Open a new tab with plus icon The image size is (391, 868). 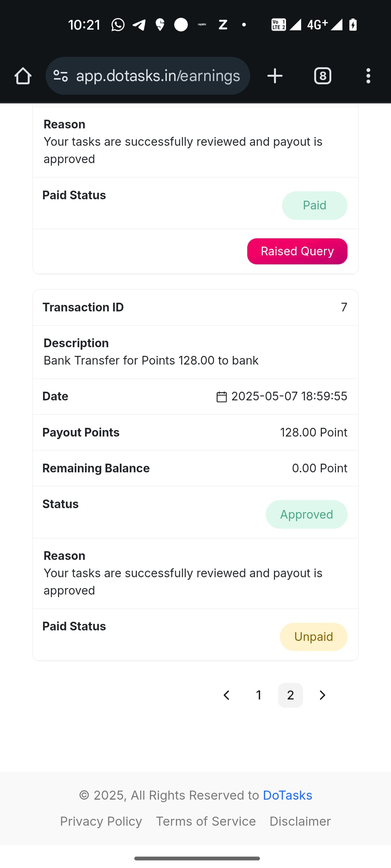pyautogui.click(x=275, y=76)
